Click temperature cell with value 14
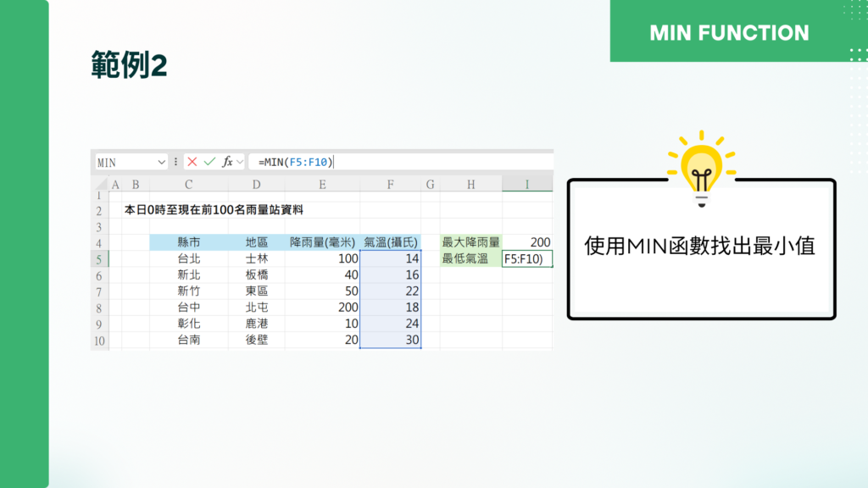This screenshot has height=488, width=868. [x=390, y=258]
